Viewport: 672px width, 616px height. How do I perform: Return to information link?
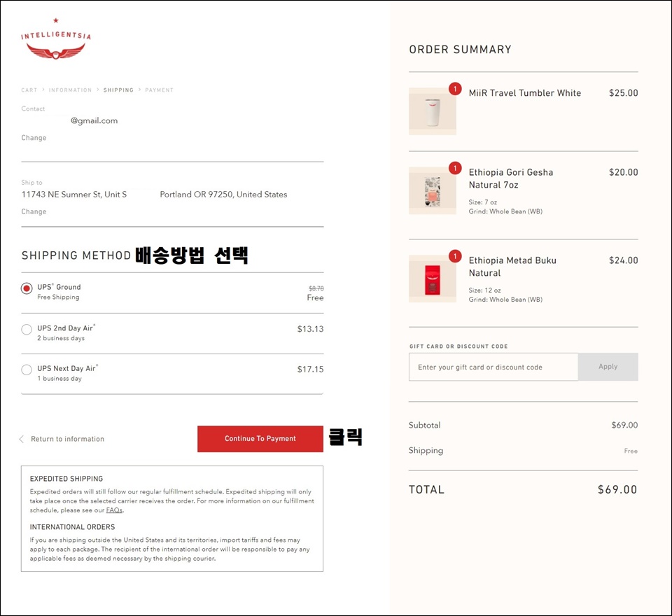[67, 439]
